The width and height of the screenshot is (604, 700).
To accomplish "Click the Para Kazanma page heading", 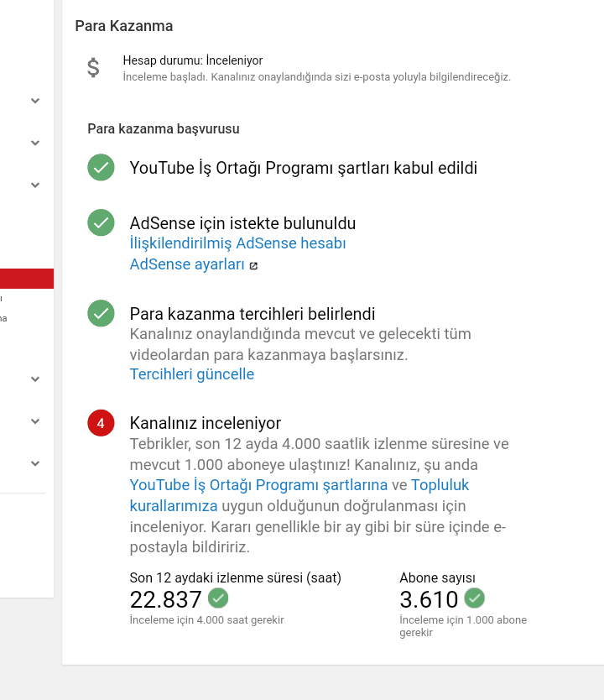I will click(x=124, y=26).
